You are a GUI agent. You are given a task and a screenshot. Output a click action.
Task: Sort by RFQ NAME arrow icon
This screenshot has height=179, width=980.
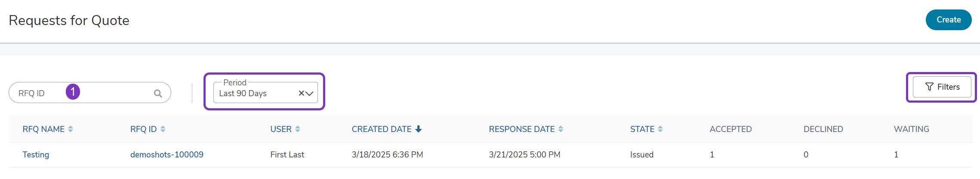[x=71, y=129]
